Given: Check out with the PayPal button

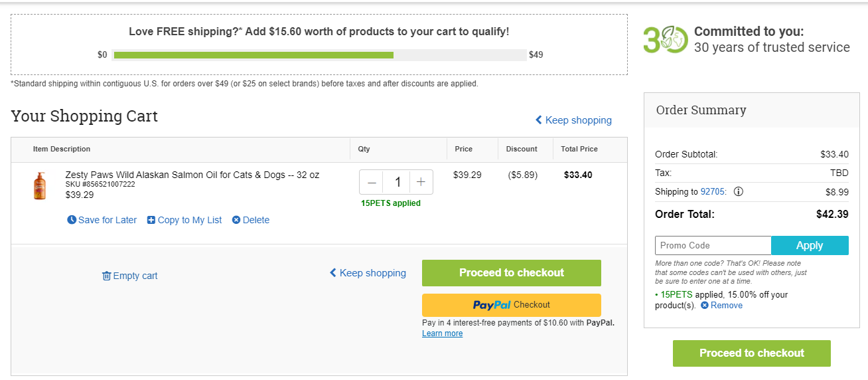Looking at the screenshot, I should coord(512,305).
